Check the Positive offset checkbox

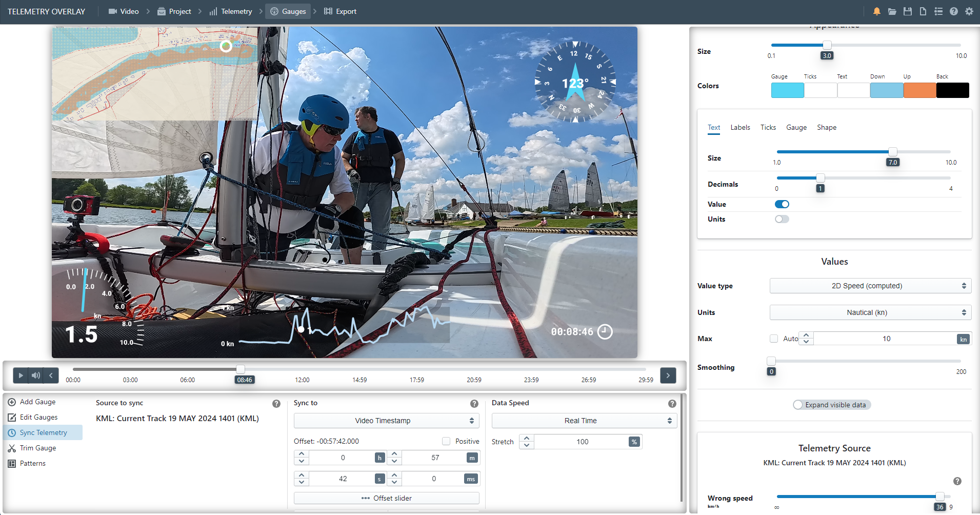pos(446,441)
